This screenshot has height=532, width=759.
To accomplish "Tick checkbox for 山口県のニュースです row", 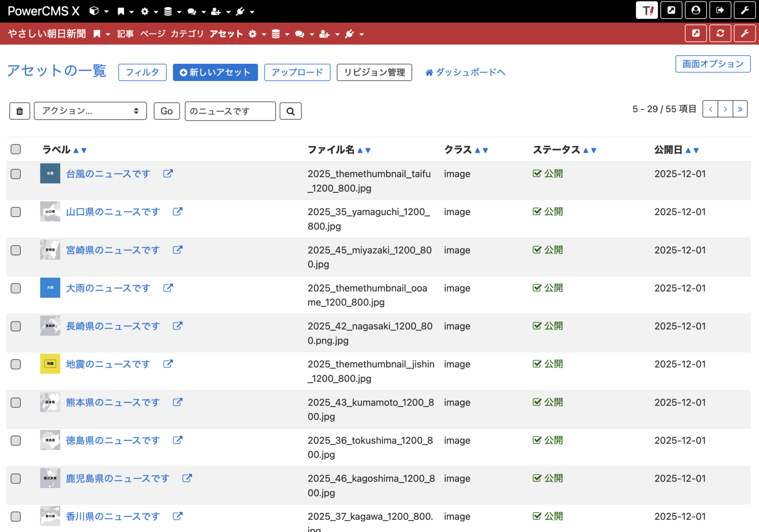I will click(x=16, y=212).
